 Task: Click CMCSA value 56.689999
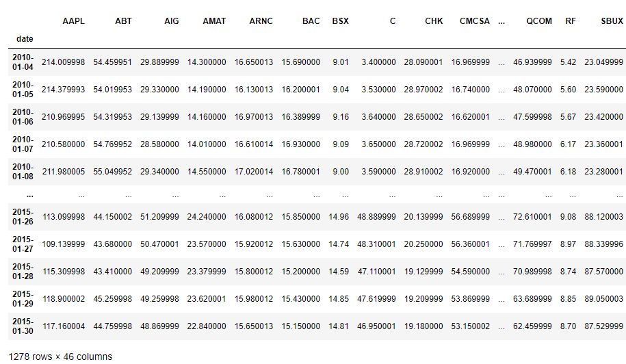coord(470,217)
